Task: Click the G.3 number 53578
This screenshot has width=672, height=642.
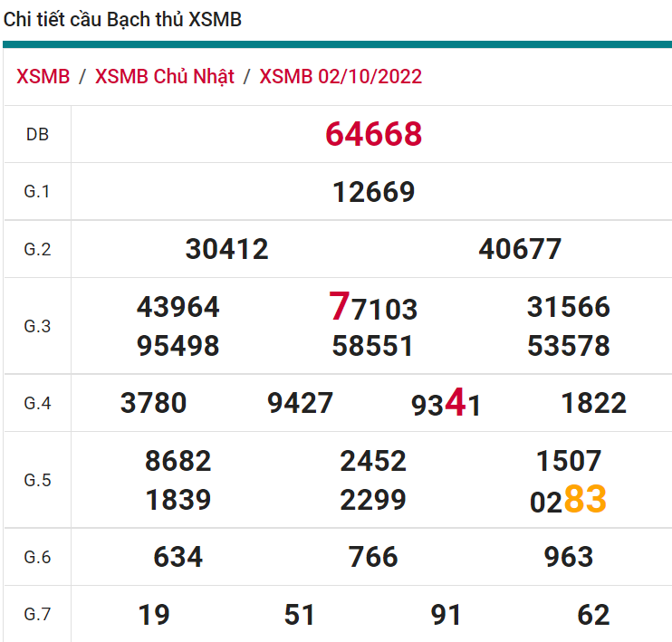Action: [568, 346]
